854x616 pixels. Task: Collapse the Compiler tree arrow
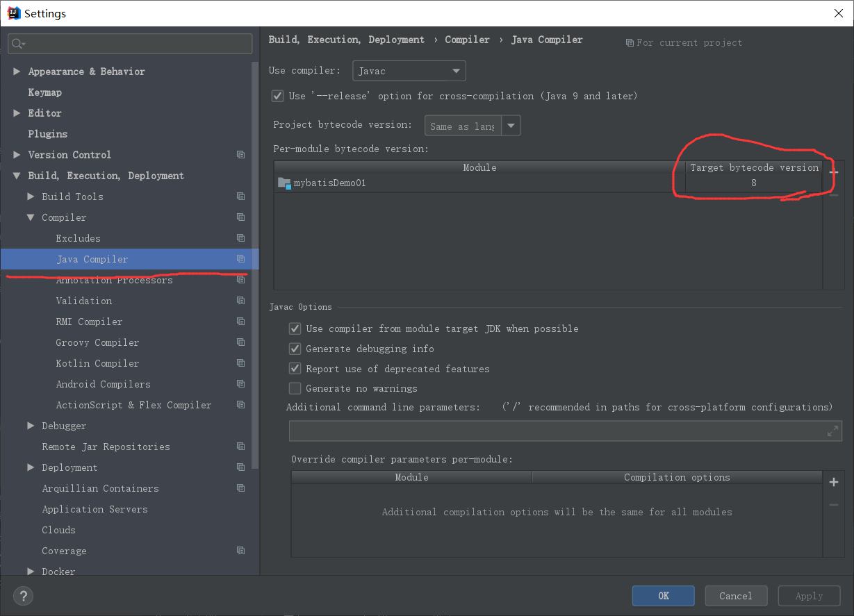[x=31, y=217]
